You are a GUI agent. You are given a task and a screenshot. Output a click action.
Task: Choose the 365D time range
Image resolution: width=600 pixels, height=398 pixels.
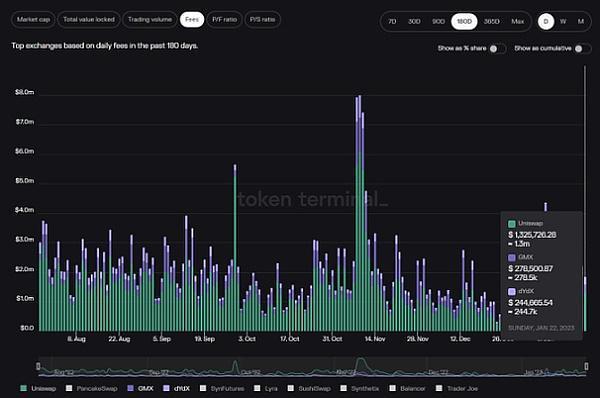(491, 21)
